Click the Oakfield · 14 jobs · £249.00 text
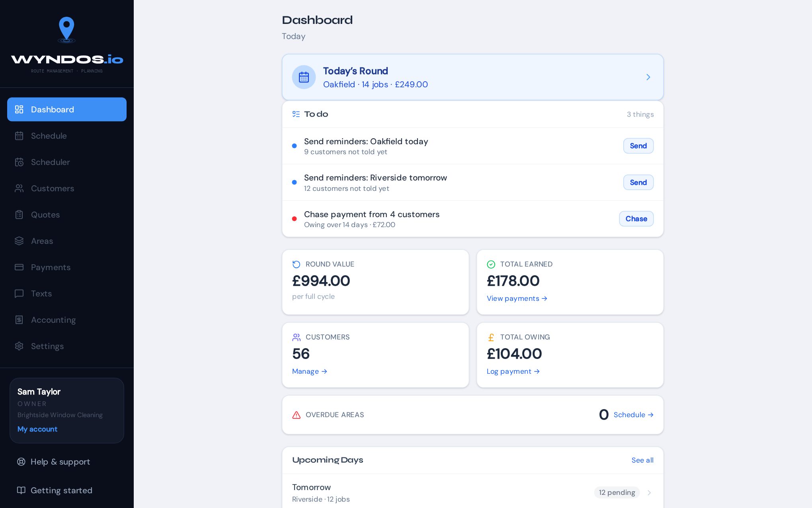 point(375,84)
